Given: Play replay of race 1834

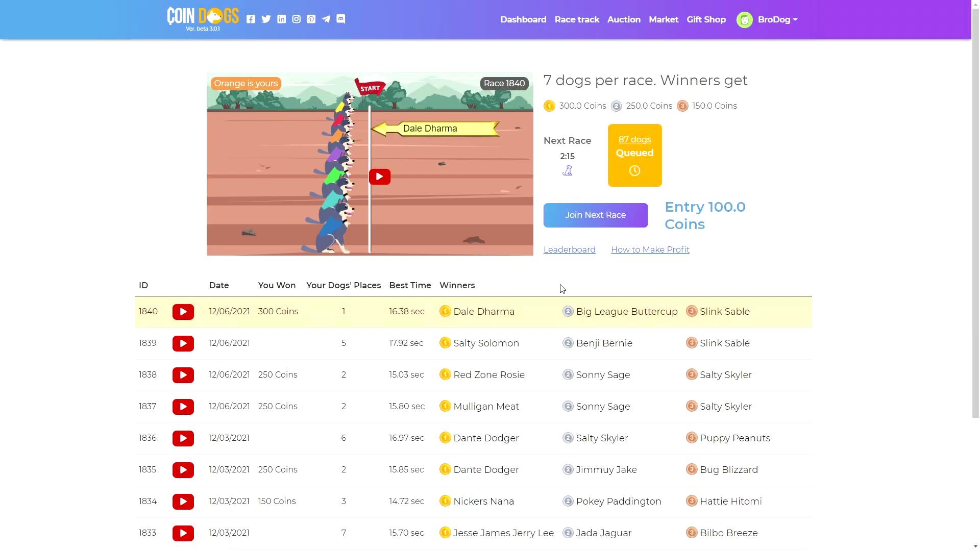Looking at the screenshot, I should pyautogui.click(x=183, y=502).
